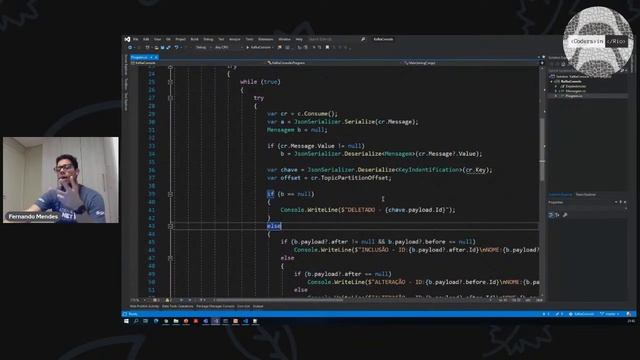Viewport: 640px width, 360px height.
Task: Open the Git menu
Action: click(x=168, y=39)
